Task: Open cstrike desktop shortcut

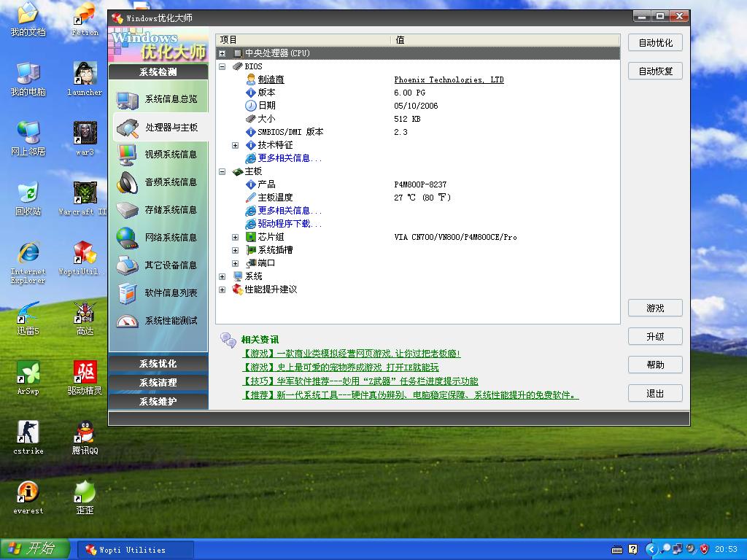Action: [x=28, y=437]
